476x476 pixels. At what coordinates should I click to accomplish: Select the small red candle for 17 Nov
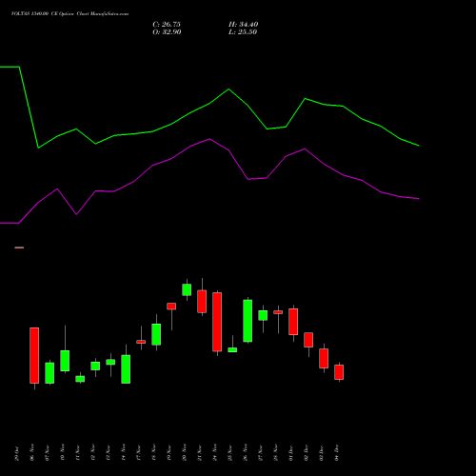click(141, 342)
